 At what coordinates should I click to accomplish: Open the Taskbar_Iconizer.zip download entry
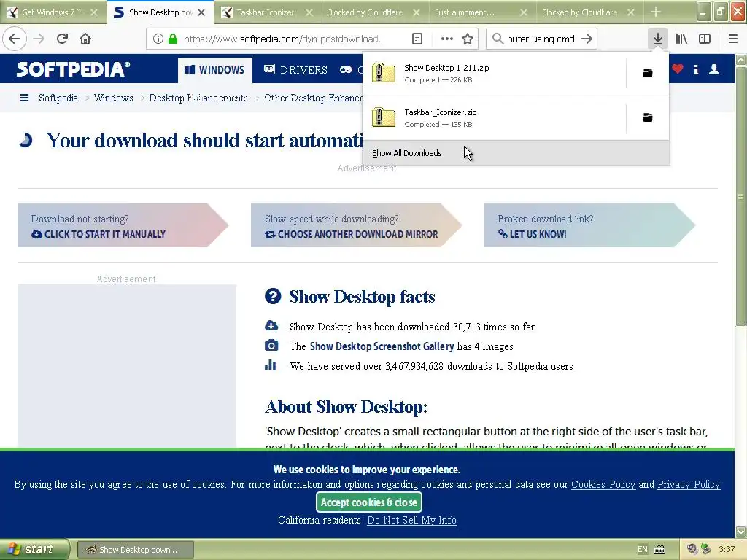494,117
